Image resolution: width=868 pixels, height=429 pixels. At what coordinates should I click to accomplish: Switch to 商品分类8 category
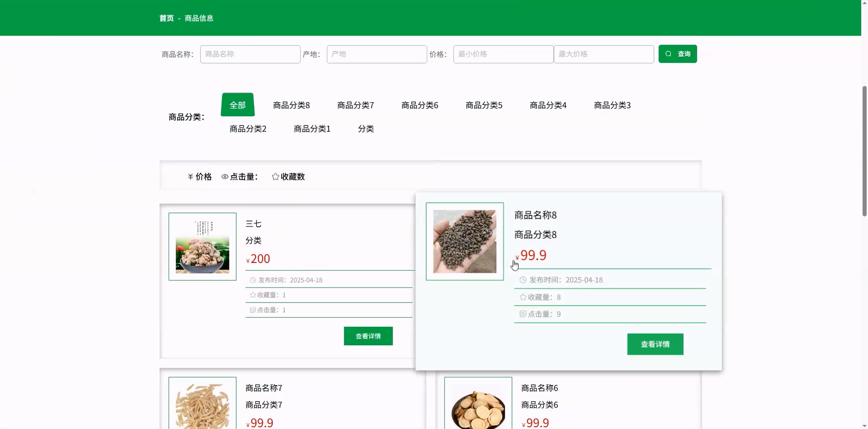[x=291, y=105]
